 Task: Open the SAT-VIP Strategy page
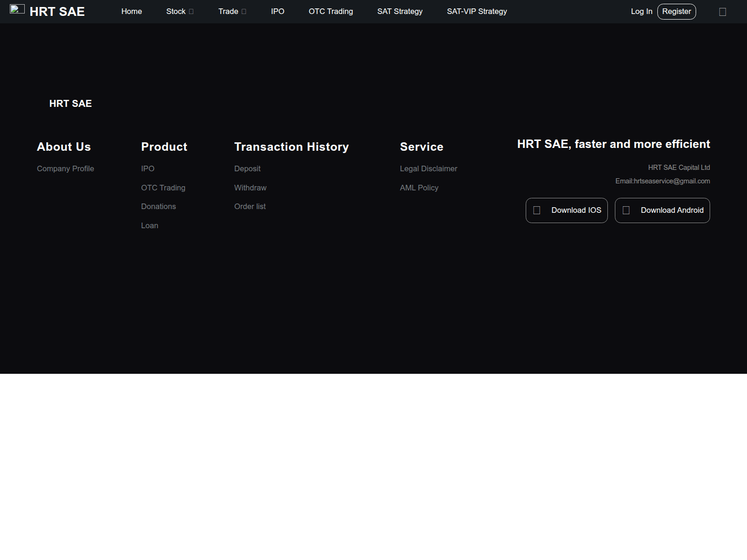click(477, 11)
